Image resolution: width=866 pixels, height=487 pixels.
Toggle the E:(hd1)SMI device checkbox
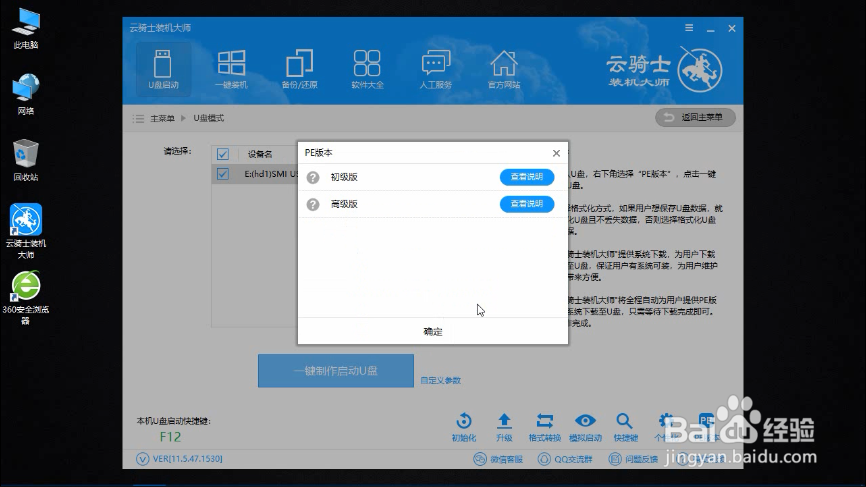click(x=223, y=174)
